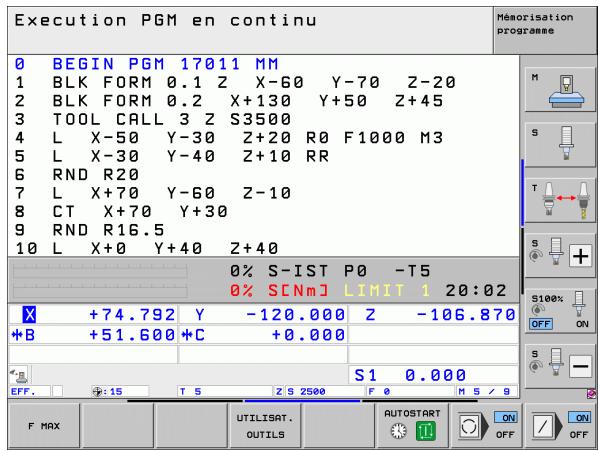Screen dimensions: 598x451
Task: Toggle the circle-icon ON/OFF soft key
Action: (486, 426)
